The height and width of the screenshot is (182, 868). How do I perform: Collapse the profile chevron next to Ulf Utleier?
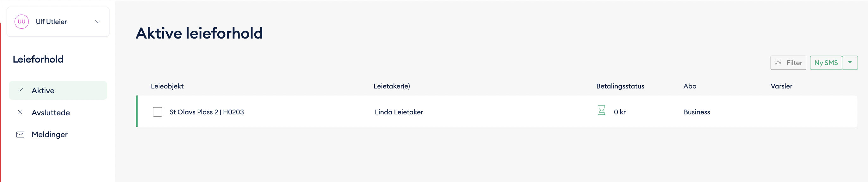[x=98, y=21]
